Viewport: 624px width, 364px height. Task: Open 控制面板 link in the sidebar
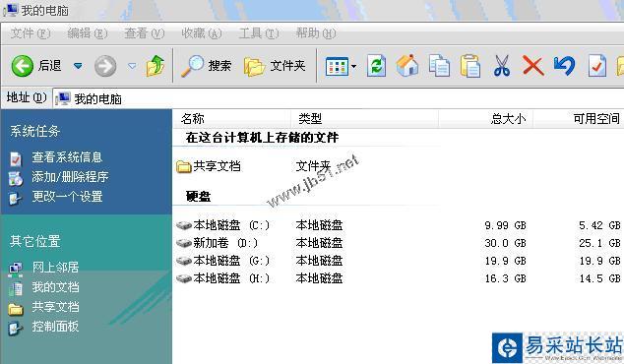point(55,327)
